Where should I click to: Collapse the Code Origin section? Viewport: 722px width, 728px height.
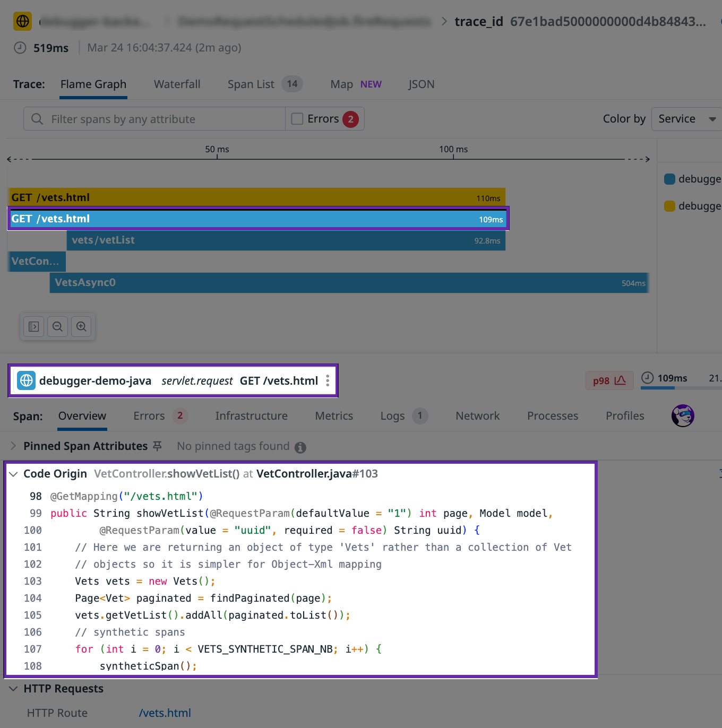coord(14,474)
